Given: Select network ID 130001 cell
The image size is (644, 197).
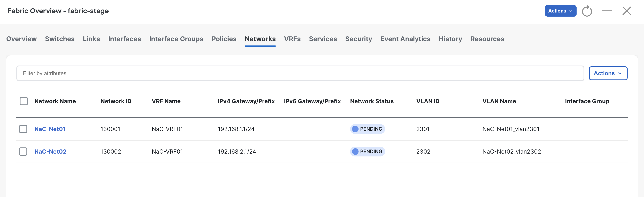Looking at the screenshot, I should [x=110, y=129].
